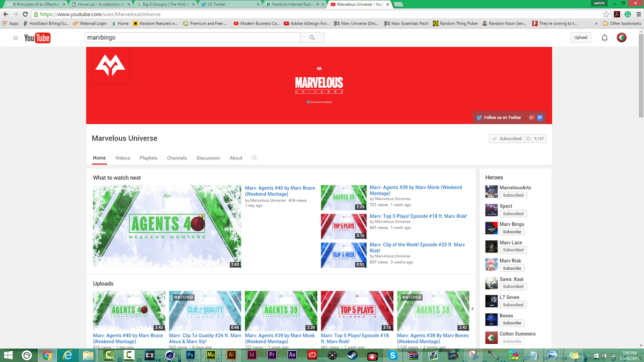The height and width of the screenshot is (362, 644).
Task: Show next uploads with the arrow
Action: pyautogui.click(x=472, y=308)
